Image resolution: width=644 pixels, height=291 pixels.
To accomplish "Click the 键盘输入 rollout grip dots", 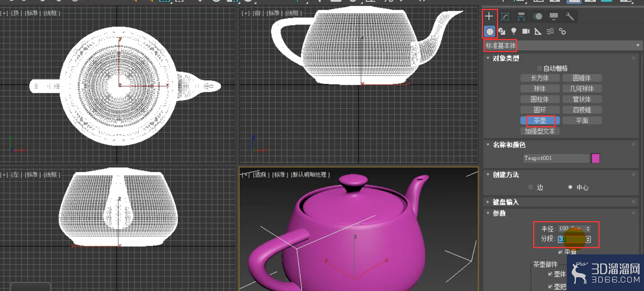I will [634, 201].
